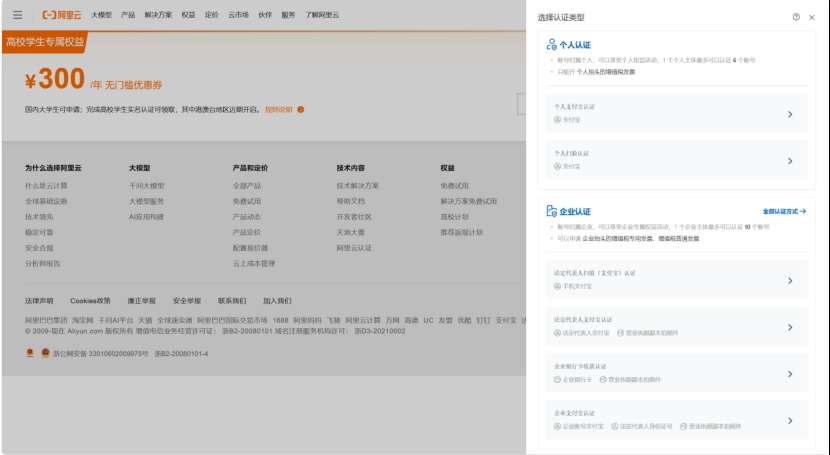The width and height of the screenshot is (830, 455).
Task: Click the orange arrow next to 规则说明
Action: tap(301, 110)
